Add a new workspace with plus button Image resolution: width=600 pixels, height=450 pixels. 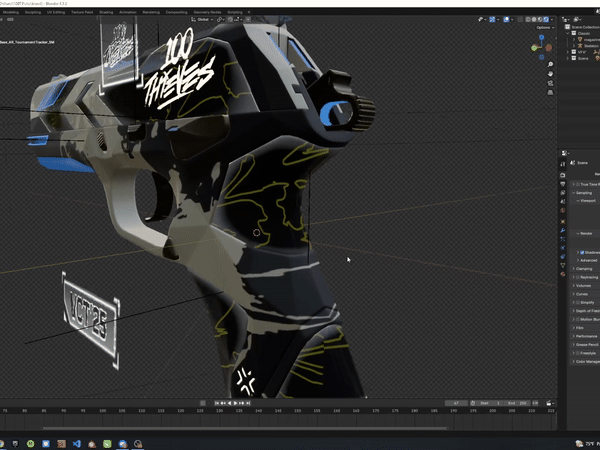[x=249, y=12]
